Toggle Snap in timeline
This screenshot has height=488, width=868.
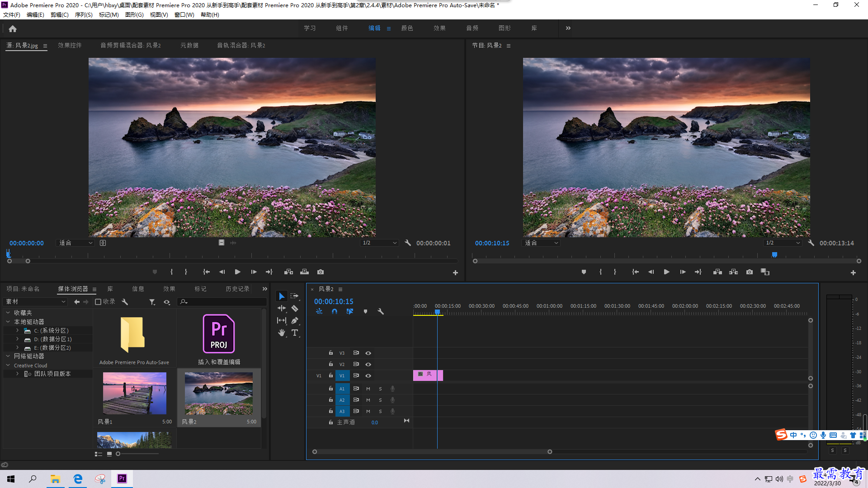pos(335,312)
